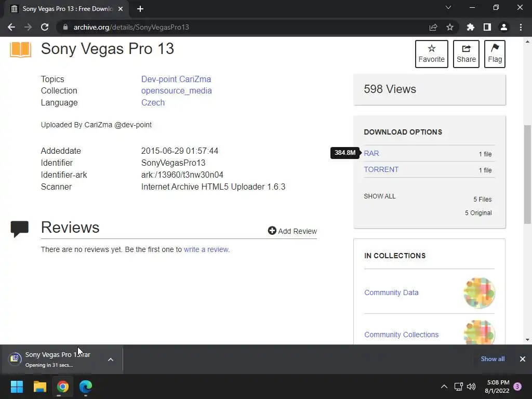Open the Windows Start menu
The width and height of the screenshot is (532, 399).
tap(17, 387)
